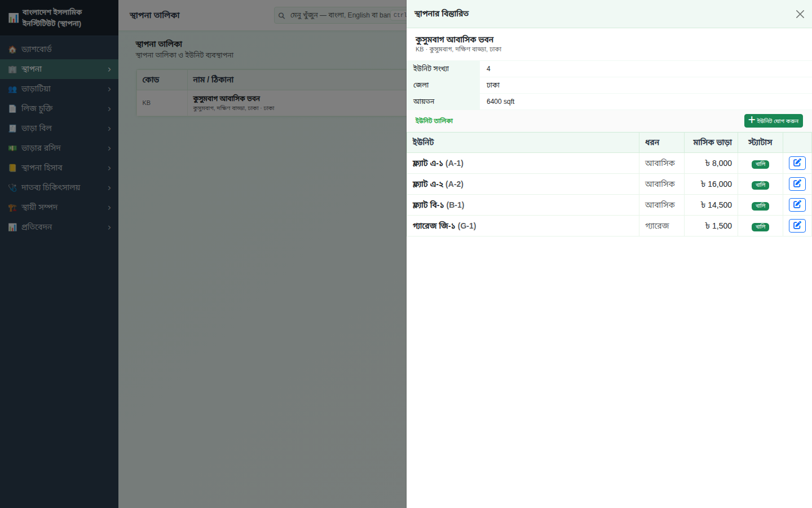Viewport: 812px width, 508px height.
Task: Click the ইউনিট যোগ করুন button
Action: (773, 121)
